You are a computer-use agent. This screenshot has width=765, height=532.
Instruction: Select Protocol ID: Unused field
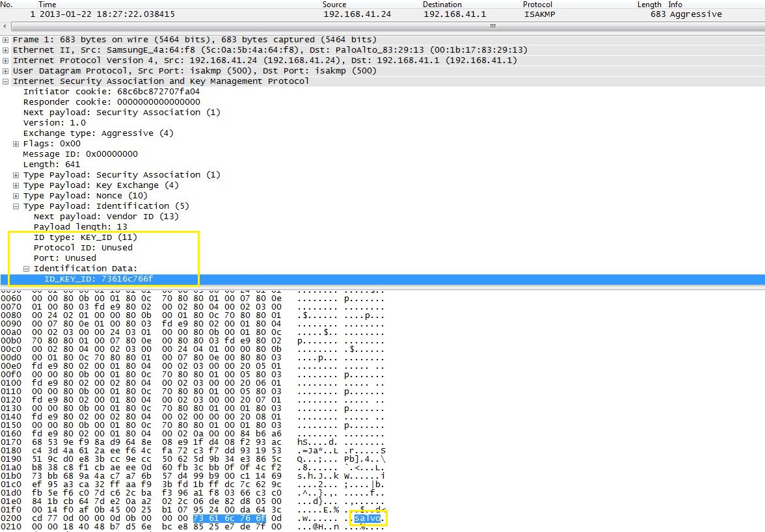(x=83, y=248)
